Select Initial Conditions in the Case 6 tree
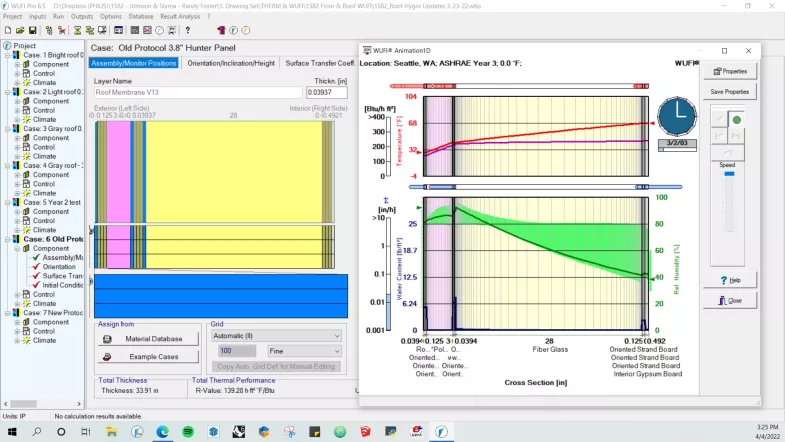Image resolution: width=785 pixels, height=442 pixels. [x=64, y=285]
